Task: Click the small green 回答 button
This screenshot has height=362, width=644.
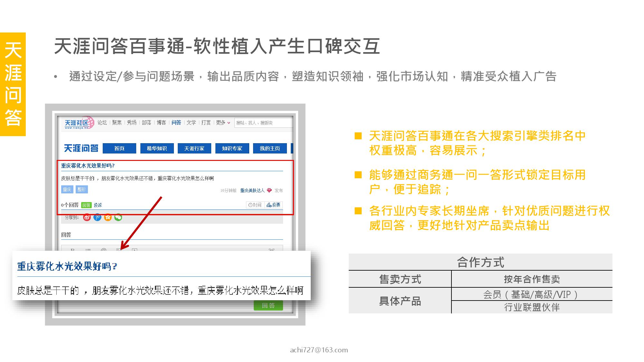Action: pyautogui.click(x=86, y=205)
